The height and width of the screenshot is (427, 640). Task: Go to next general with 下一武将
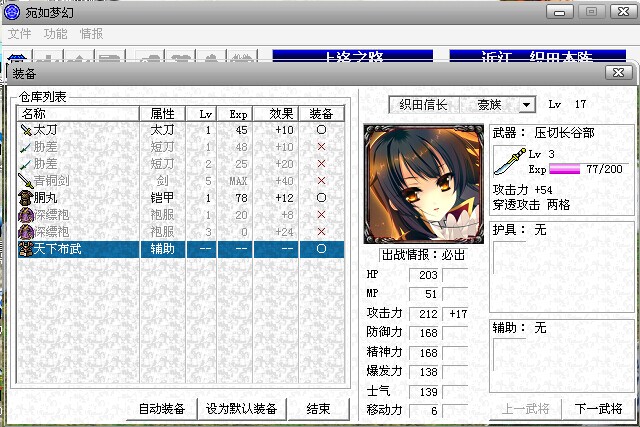597,409
